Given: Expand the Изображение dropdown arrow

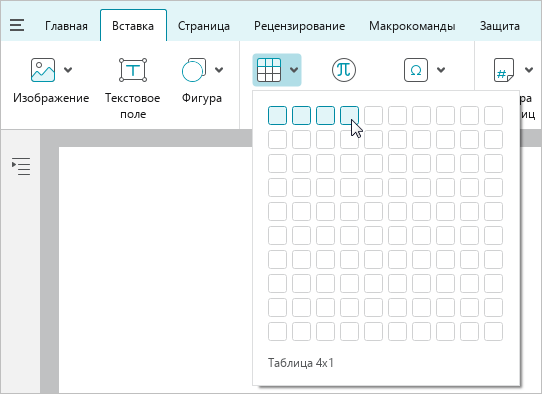Looking at the screenshot, I should pyautogui.click(x=68, y=70).
